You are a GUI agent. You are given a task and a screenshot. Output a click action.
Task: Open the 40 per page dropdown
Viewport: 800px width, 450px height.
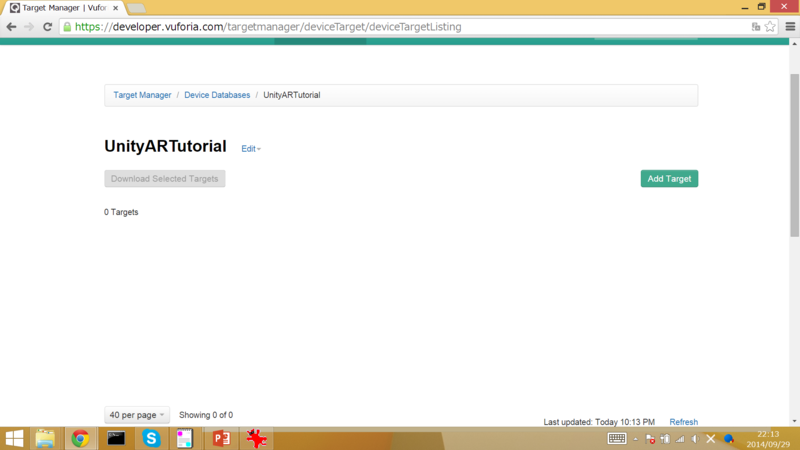coord(137,415)
